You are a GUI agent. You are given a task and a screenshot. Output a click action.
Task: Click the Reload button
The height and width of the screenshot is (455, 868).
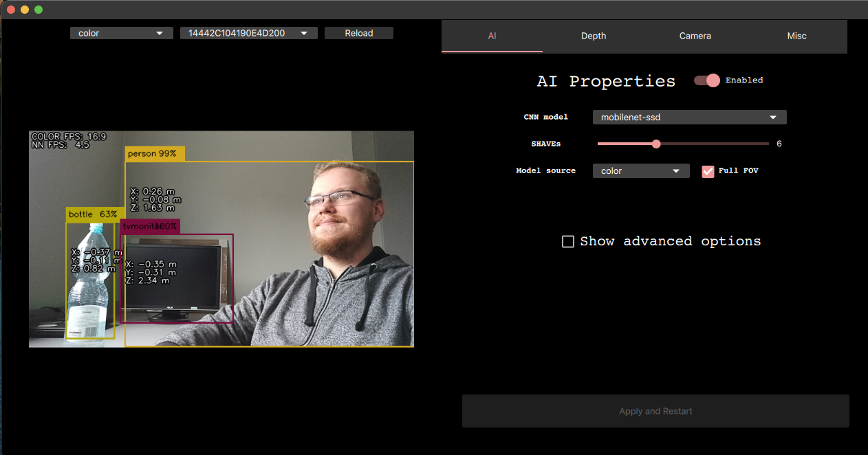coord(358,33)
